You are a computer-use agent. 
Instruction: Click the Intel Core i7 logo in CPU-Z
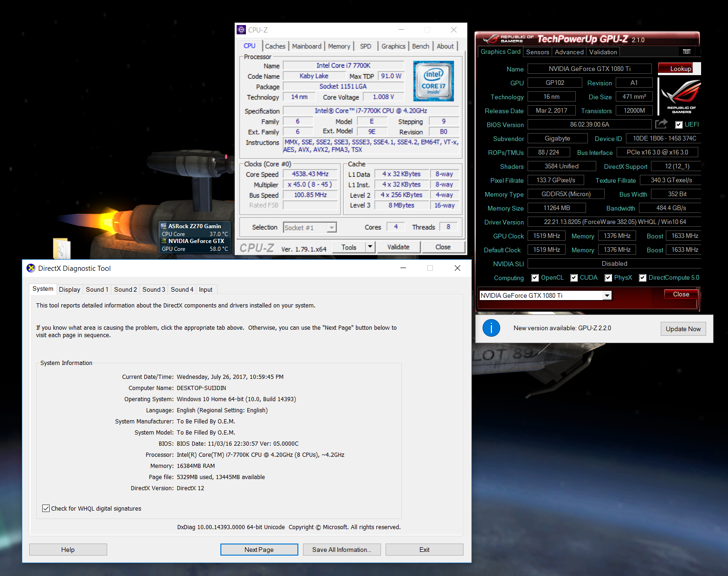tap(433, 81)
